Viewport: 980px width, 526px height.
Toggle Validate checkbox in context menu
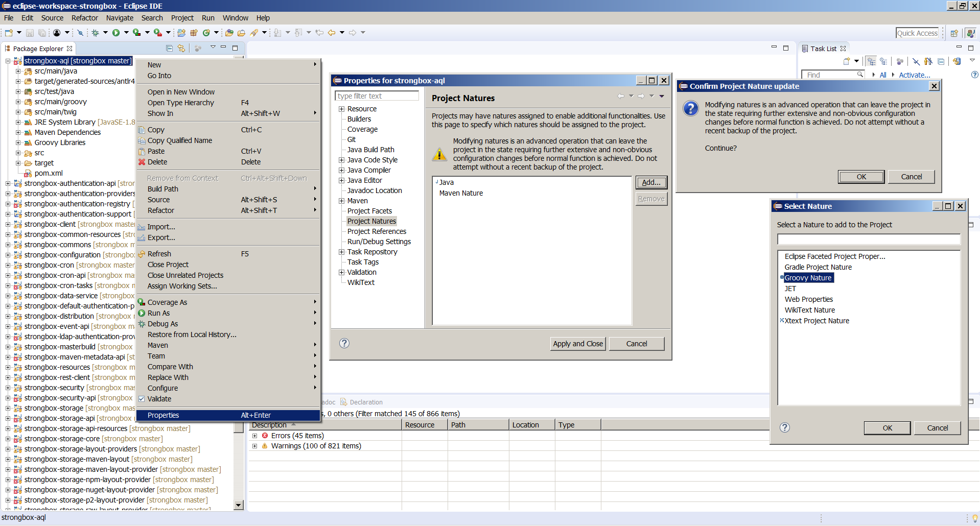[142, 399]
